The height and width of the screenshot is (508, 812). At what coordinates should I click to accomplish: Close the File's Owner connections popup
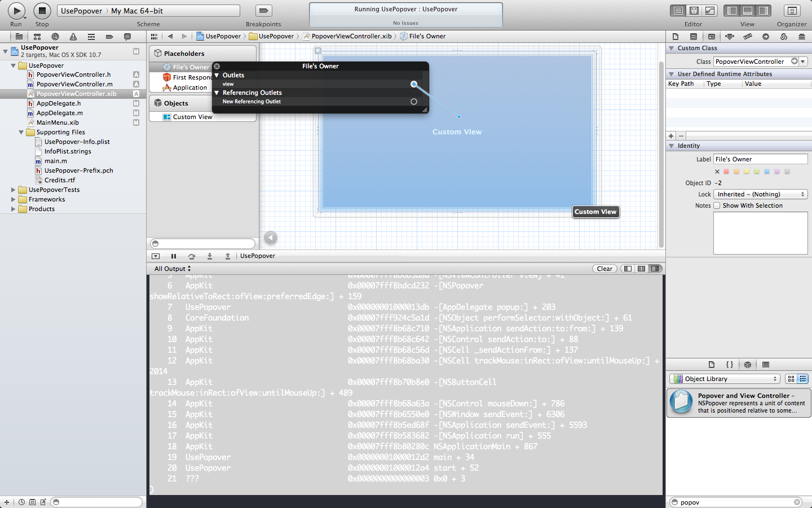click(x=217, y=66)
